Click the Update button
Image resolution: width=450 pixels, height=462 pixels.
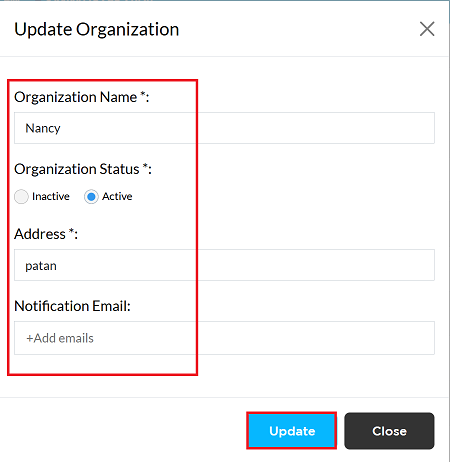(x=292, y=431)
